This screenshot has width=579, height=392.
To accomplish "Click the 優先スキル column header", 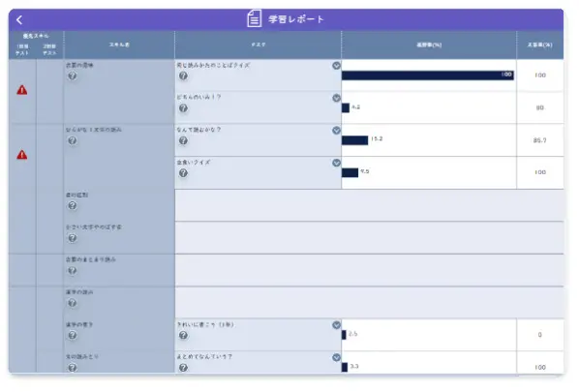I will pos(36,36).
